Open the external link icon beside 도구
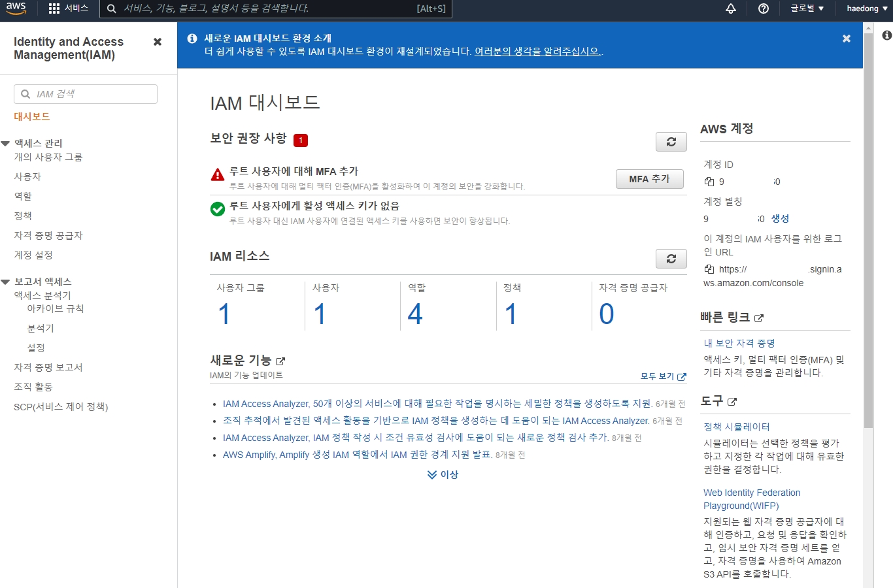893x588 pixels. click(732, 402)
